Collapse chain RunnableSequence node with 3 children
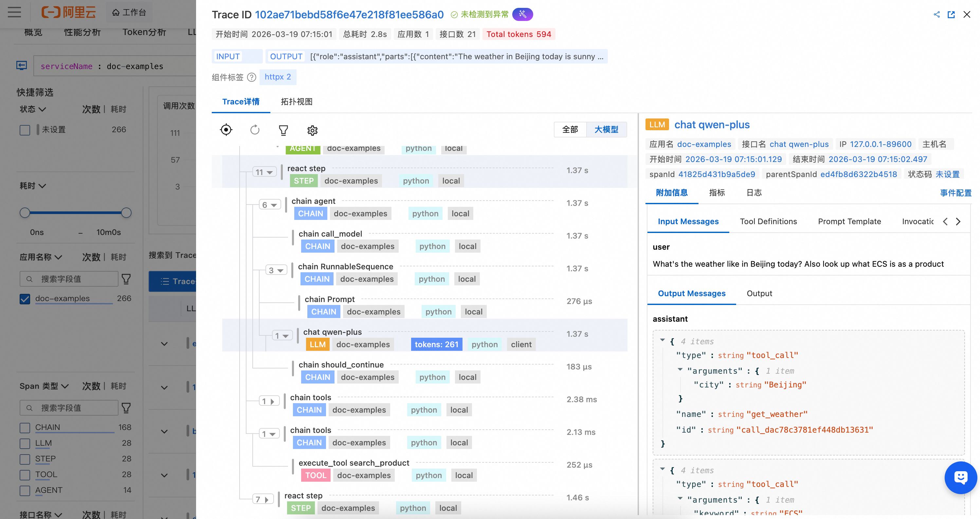This screenshot has height=519, width=980. [276, 270]
